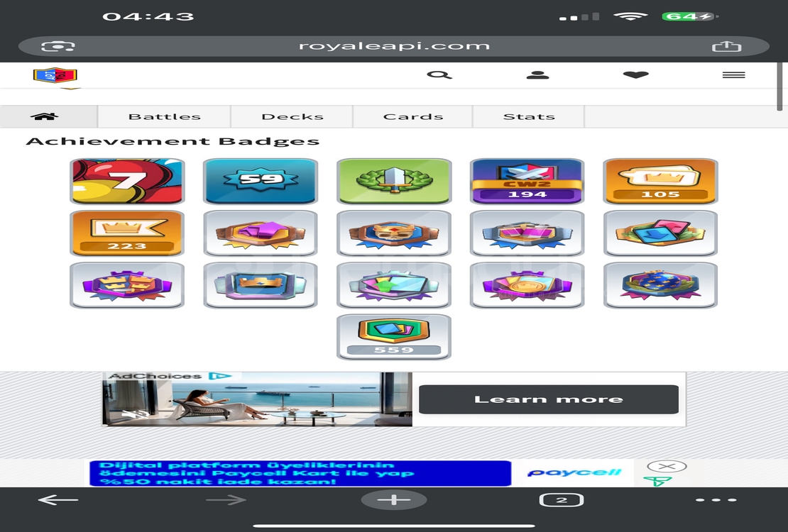Tap the crown speech badge 105
Image resolution: width=788 pixels, height=532 pixels.
tap(660, 182)
